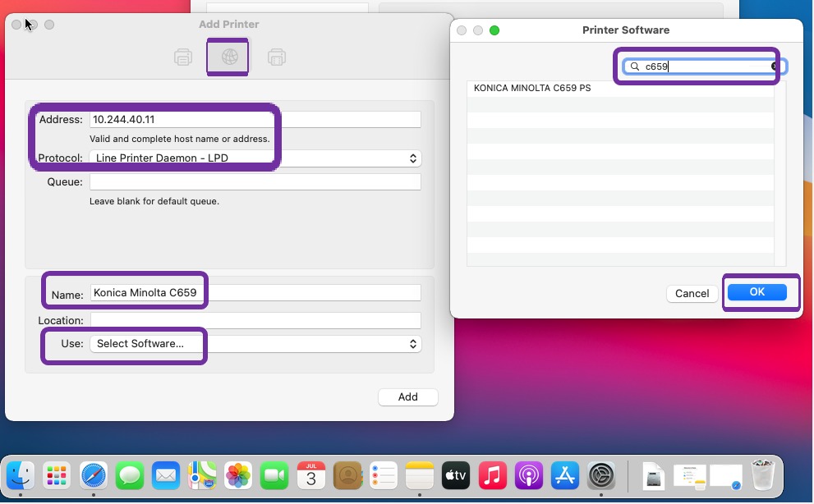
Task: Open the Windows printer tab icon
Action: [x=277, y=57]
